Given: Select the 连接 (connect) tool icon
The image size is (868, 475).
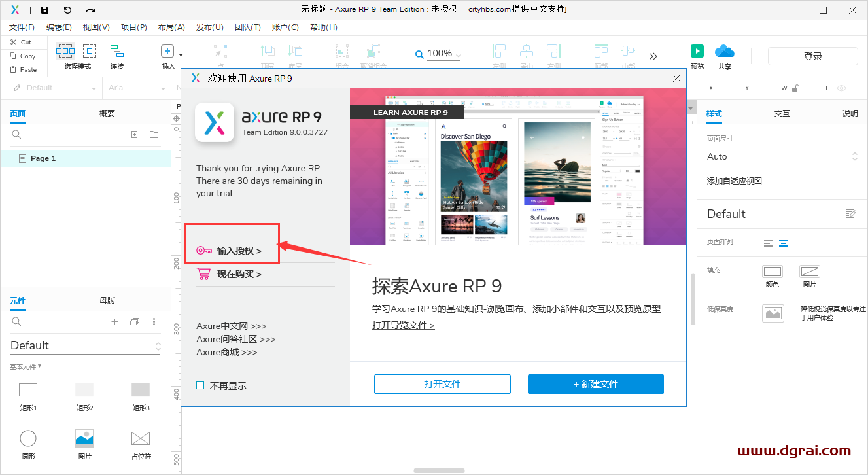Looking at the screenshot, I should (x=116, y=51).
